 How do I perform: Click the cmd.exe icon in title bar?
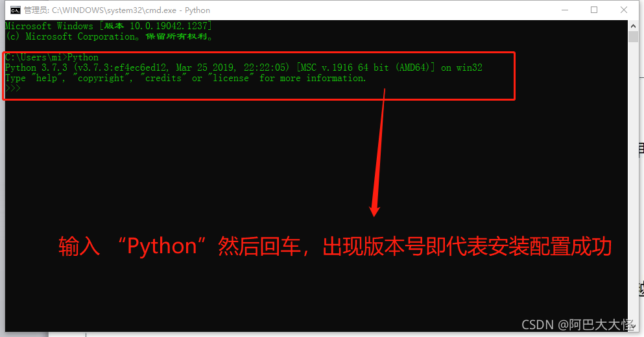click(x=15, y=10)
